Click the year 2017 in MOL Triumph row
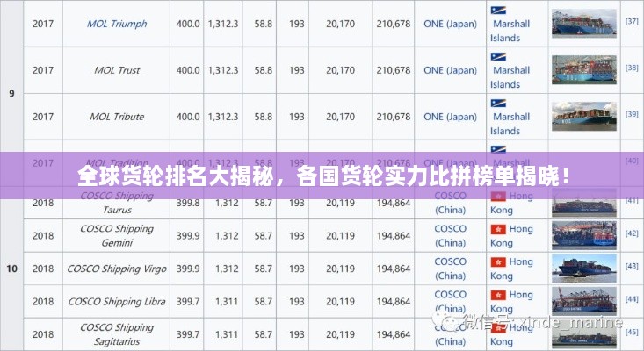The height and width of the screenshot is (351, 644). point(43,24)
